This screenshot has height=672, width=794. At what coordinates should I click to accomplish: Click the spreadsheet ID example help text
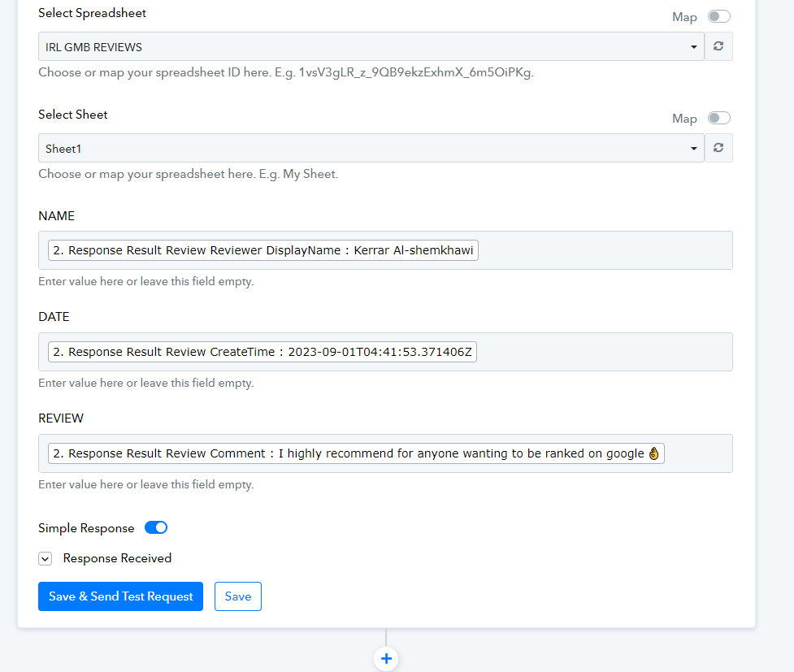(x=286, y=72)
